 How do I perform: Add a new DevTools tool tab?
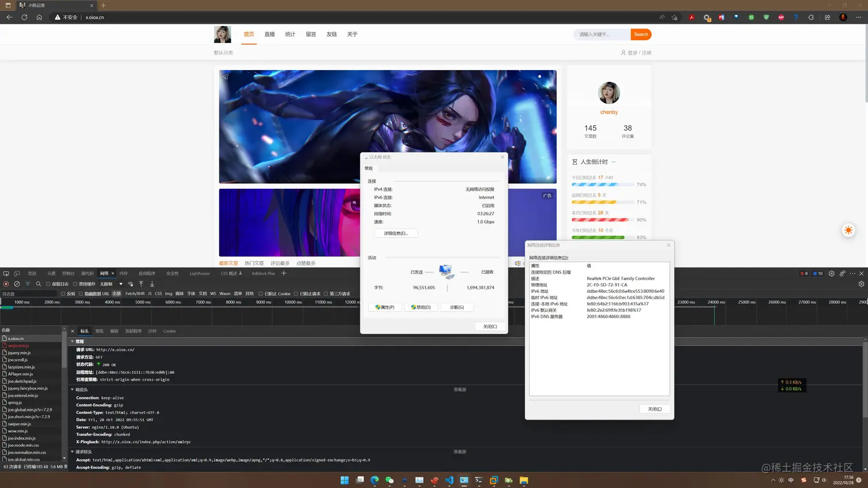tap(284, 273)
